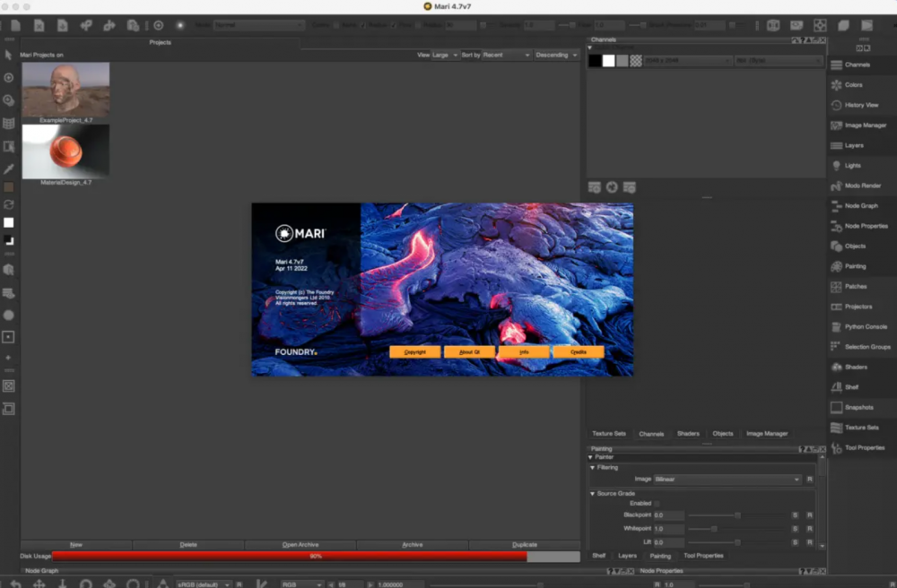
Task: Select the ExampleProject_4.7 thumbnail
Action: coord(65,90)
